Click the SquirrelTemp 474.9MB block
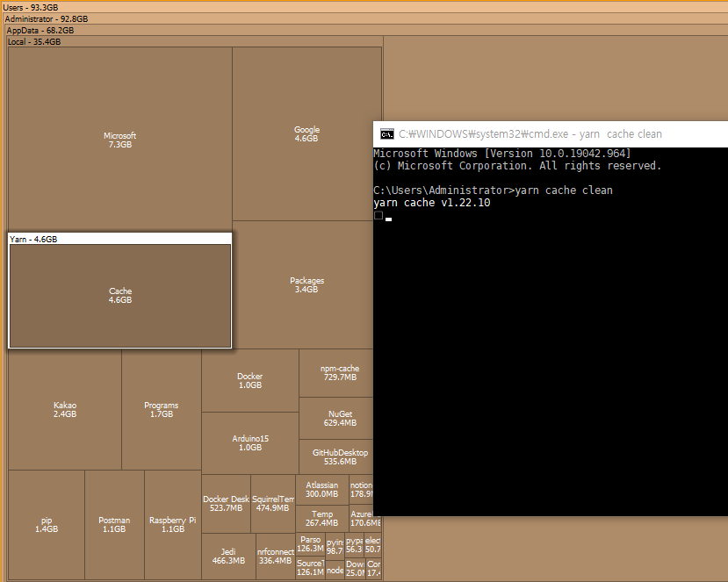Image resolution: width=728 pixels, height=582 pixels. point(272,504)
